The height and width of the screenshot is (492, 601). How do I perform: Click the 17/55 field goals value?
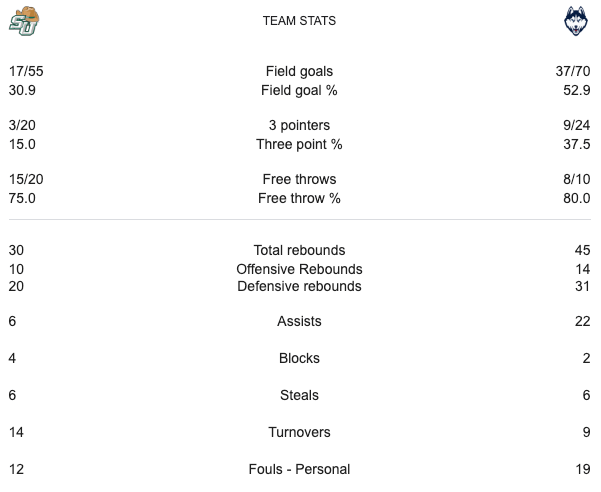point(26,71)
